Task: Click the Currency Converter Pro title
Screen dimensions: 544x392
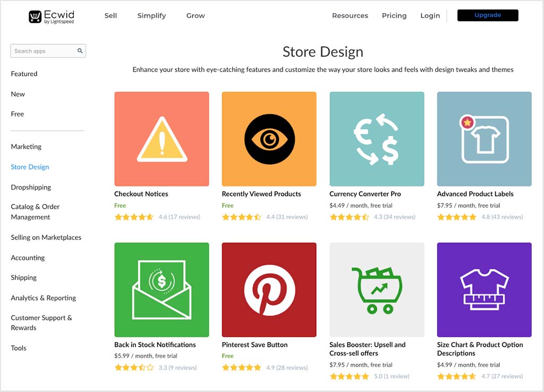Action: coord(365,194)
